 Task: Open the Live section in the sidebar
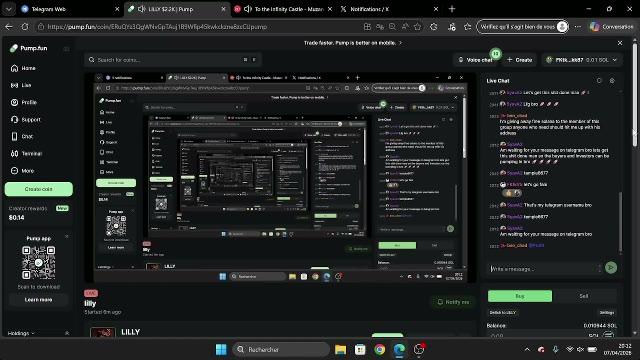[x=21, y=85]
